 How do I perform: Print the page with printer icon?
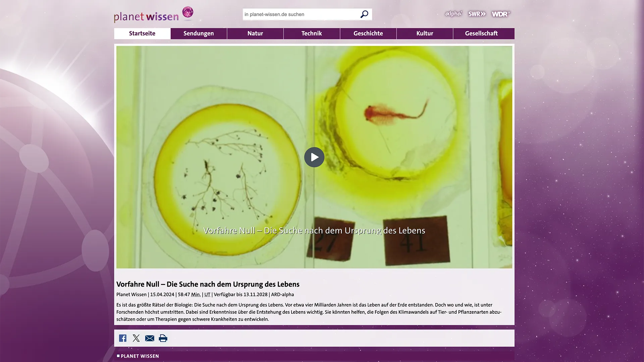pos(163,338)
